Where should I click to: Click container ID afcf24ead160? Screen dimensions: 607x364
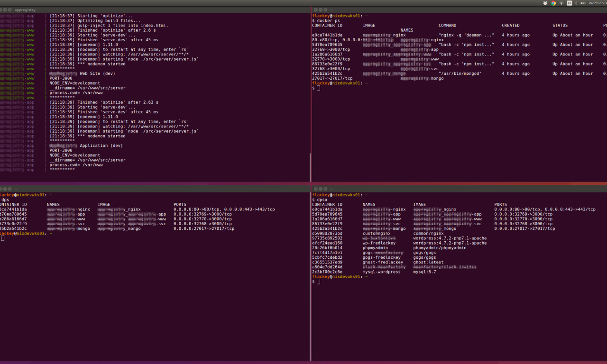point(327,243)
